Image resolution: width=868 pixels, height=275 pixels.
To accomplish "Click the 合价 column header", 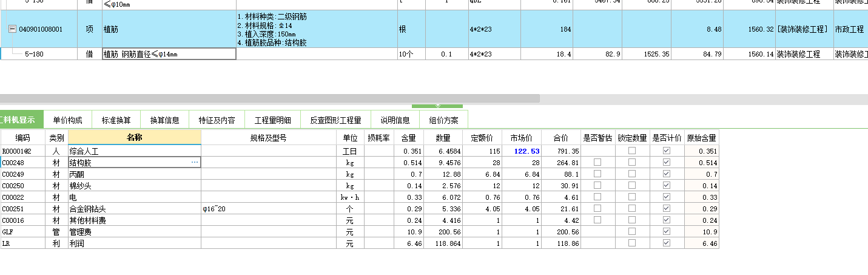I will pos(560,137).
